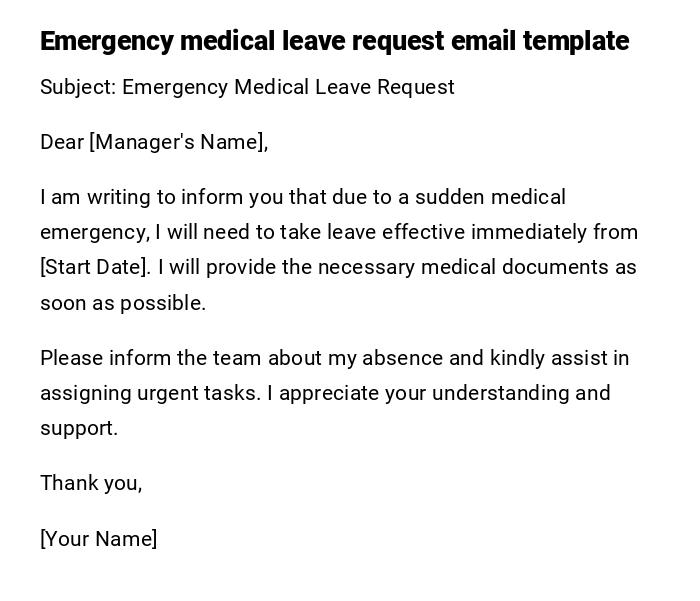This screenshot has height=601, width=700.
Task: Select the [Manager's Name] placeholder
Action: pos(179,142)
